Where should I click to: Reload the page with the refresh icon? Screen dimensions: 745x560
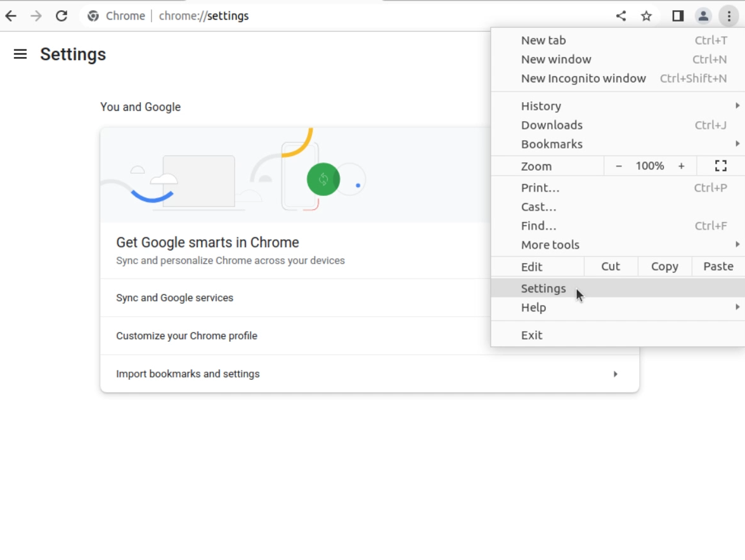pyautogui.click(x=62, y=16)
